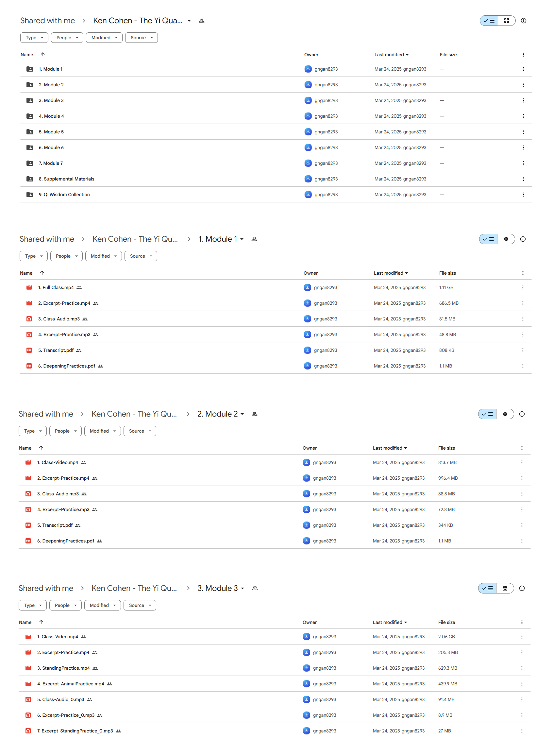
Task: View details info icon in Module 3 view
Action: pos(522,588)
